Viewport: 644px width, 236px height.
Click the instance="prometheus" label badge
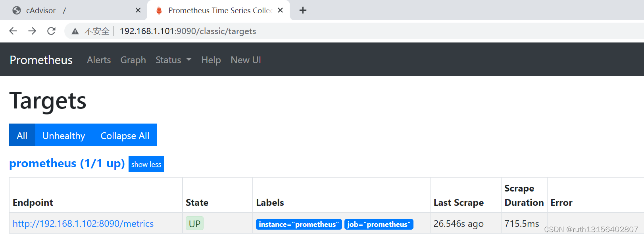click(x=299, y=224)
